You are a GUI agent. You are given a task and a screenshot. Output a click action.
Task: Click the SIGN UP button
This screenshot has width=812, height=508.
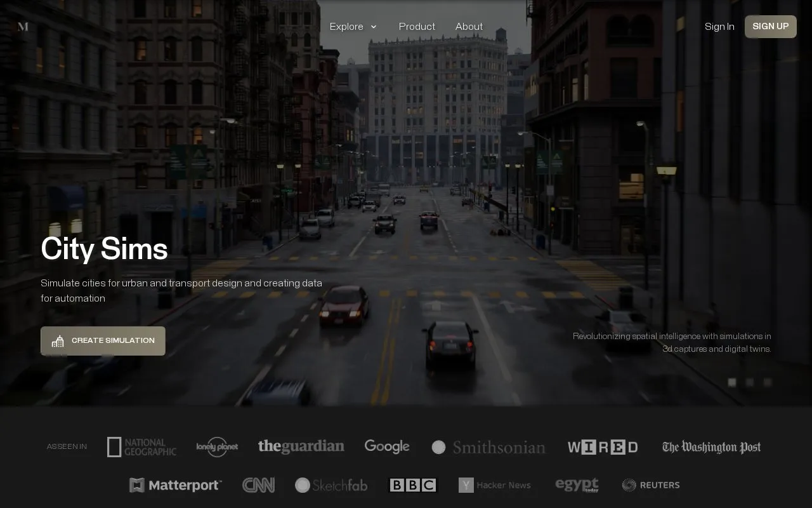770,27
